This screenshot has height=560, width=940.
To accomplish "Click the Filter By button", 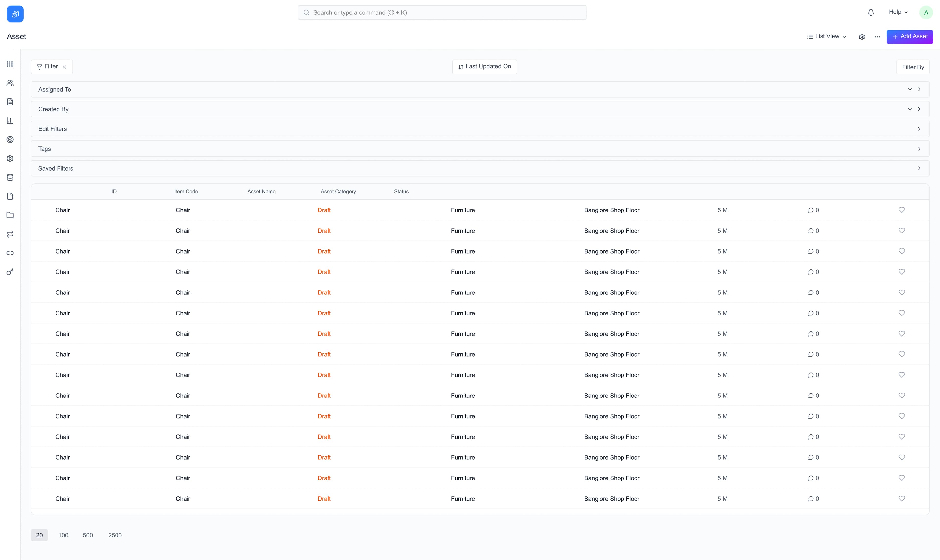I will pyautogui.click(x=913, y=67).
